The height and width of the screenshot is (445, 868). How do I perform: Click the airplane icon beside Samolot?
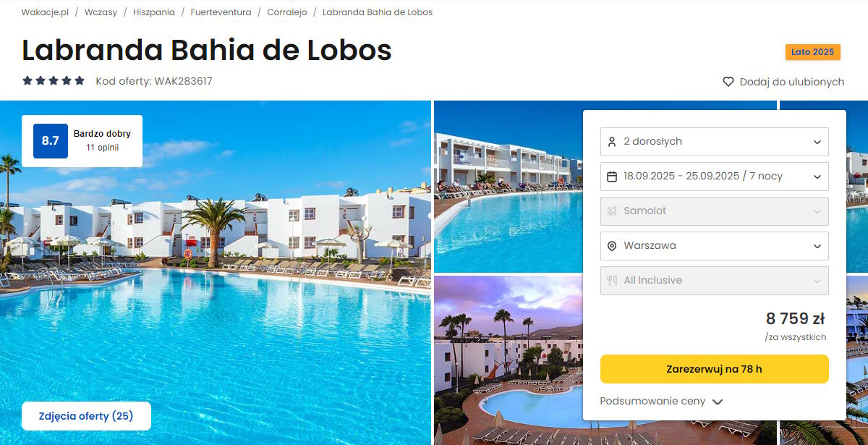[612, 211]
